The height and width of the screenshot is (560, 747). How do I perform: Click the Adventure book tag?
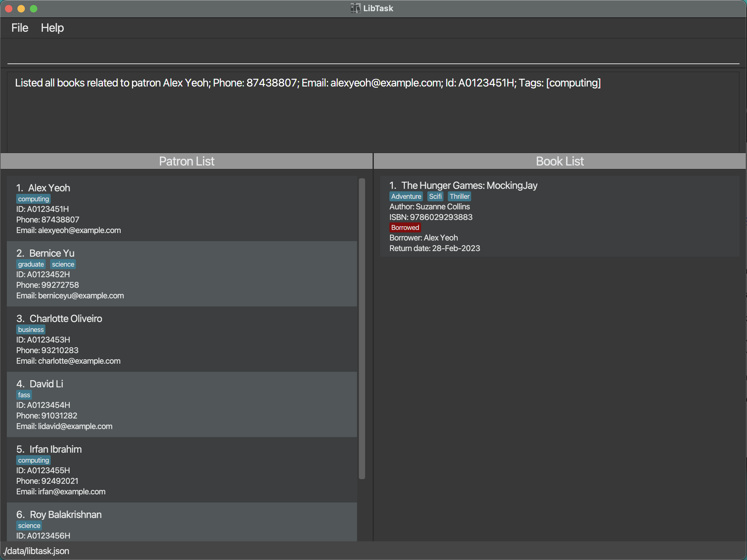pos(406,196)
